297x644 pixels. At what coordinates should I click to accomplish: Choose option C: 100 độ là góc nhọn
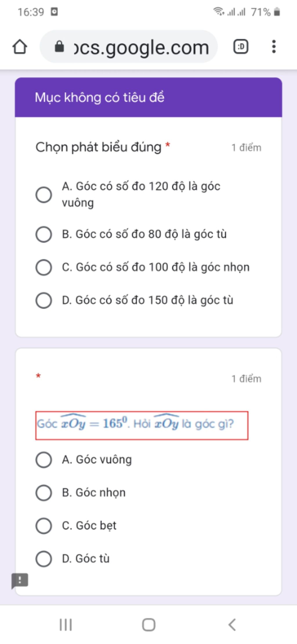point(44,267)
